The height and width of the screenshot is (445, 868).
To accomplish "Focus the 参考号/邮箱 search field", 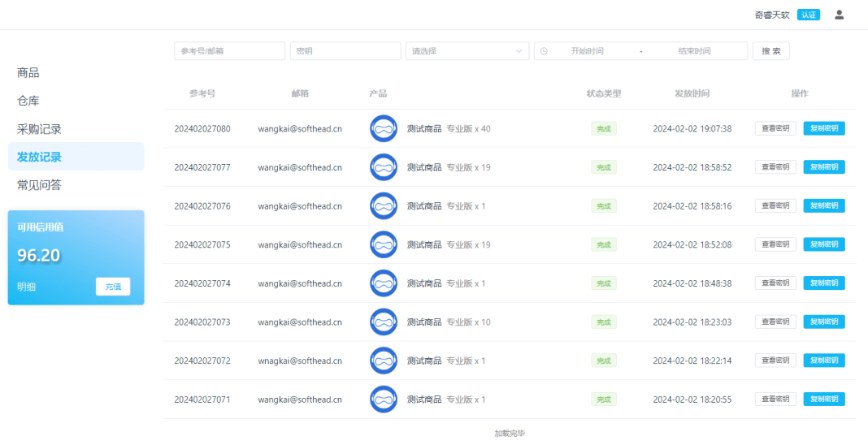I will click(x=229, y=51).
